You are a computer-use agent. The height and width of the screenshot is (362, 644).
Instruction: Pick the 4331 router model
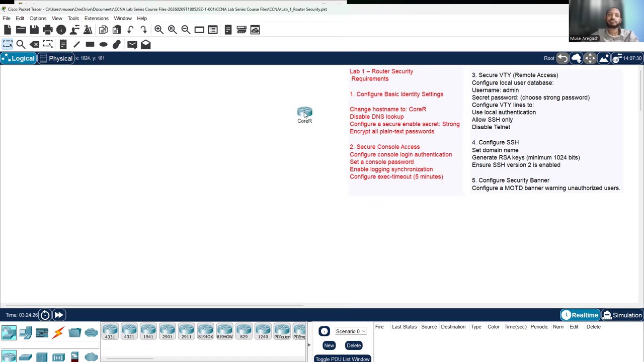click(110, 332)
